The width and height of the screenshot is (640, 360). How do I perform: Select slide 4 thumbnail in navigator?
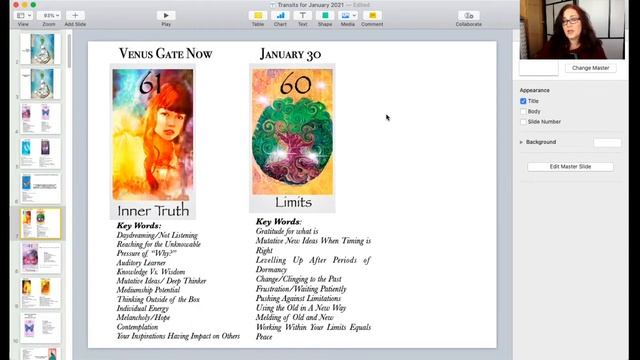40,119
